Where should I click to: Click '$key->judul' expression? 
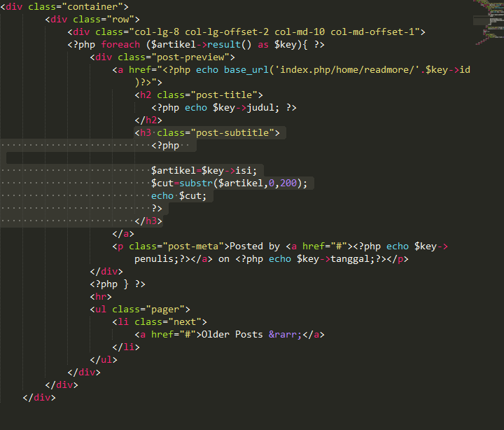[x=246, y=107]
